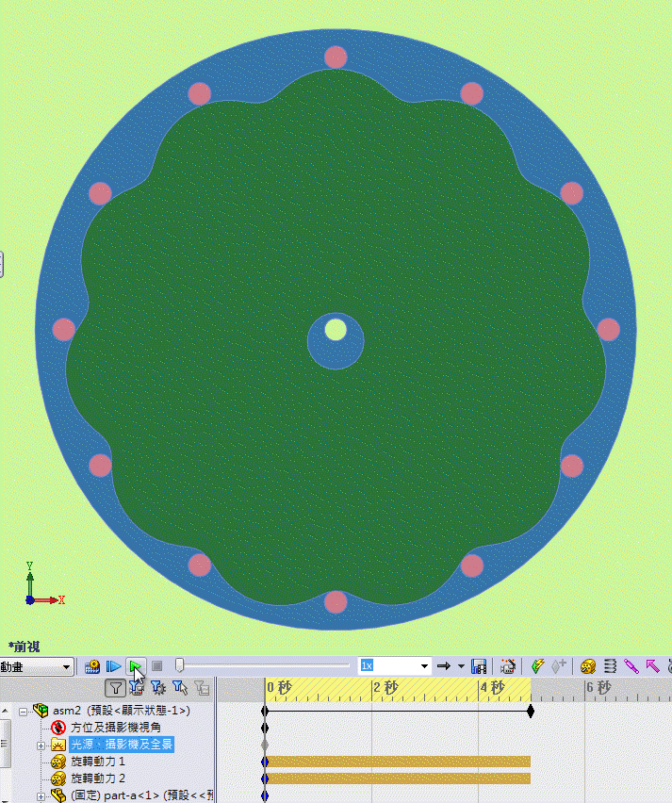The height and width of the screenshot is (803, 672).
Task: Expand the (固定) part-a<1> node
Action: 41,796
